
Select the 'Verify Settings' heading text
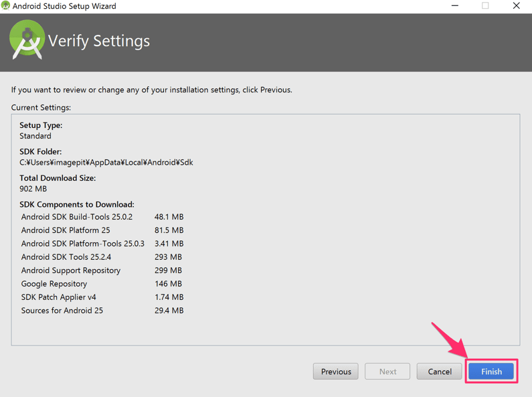pyautogui.click(x=99, y=41)
